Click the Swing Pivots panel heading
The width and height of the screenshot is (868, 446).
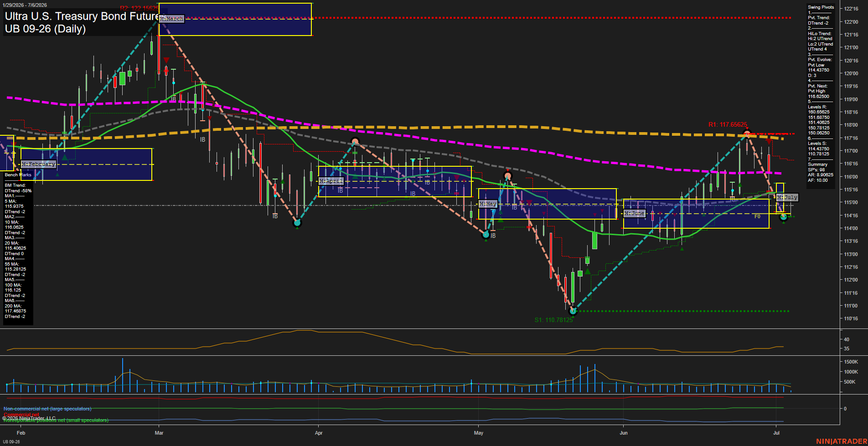821,7
